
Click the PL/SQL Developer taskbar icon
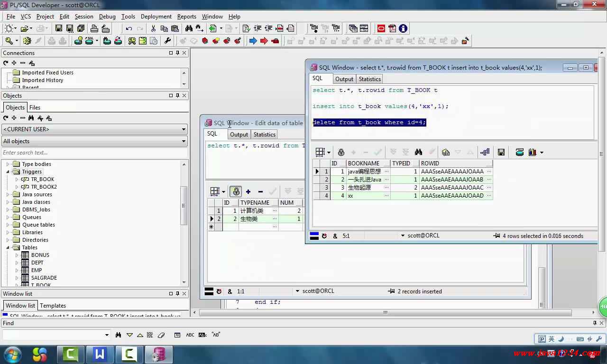tap(158, 355)
